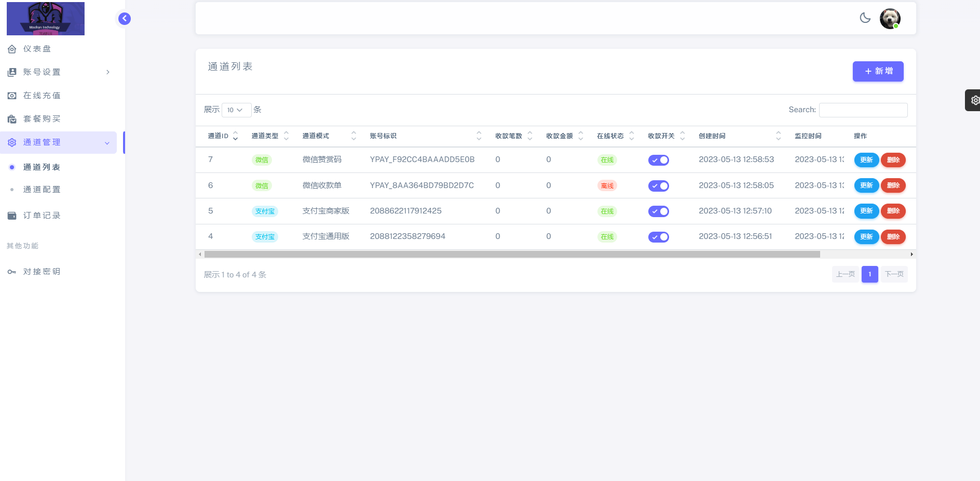Open 订单记录 from the sidebar
This screenshot has height=481, width=980.
coord(42,216)
